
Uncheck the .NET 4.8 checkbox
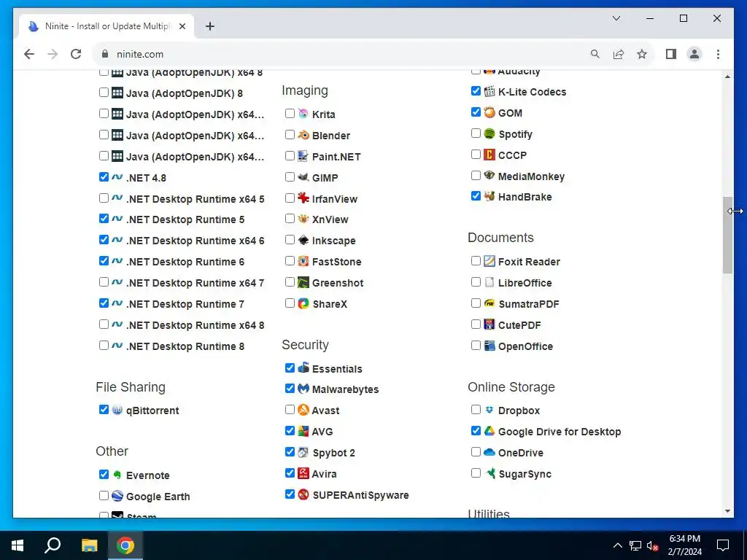click(x=104, y=177)
